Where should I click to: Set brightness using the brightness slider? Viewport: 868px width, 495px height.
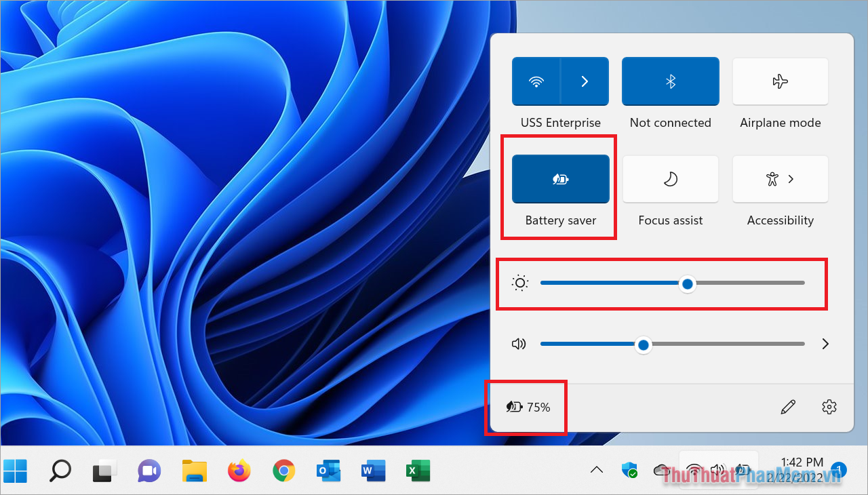[x=687, y=283]
